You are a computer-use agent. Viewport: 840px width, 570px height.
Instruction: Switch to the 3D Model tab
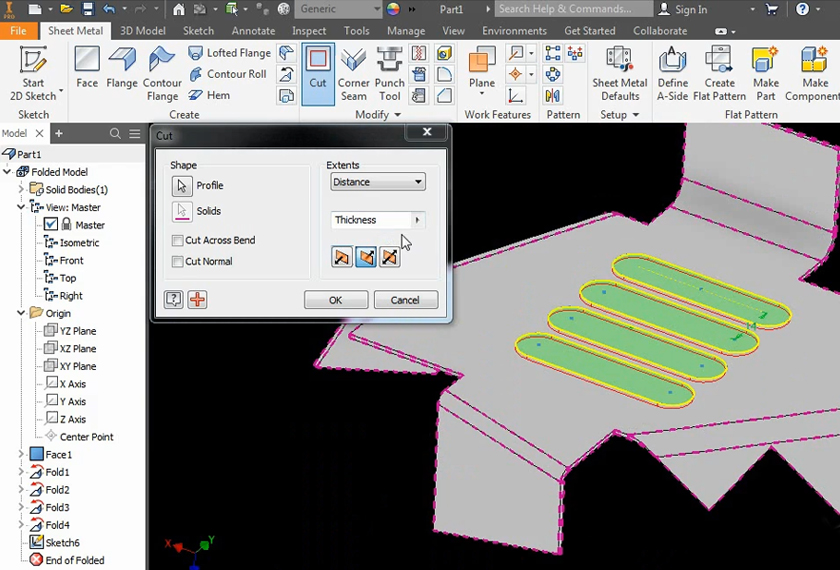(x=143, y=31)
